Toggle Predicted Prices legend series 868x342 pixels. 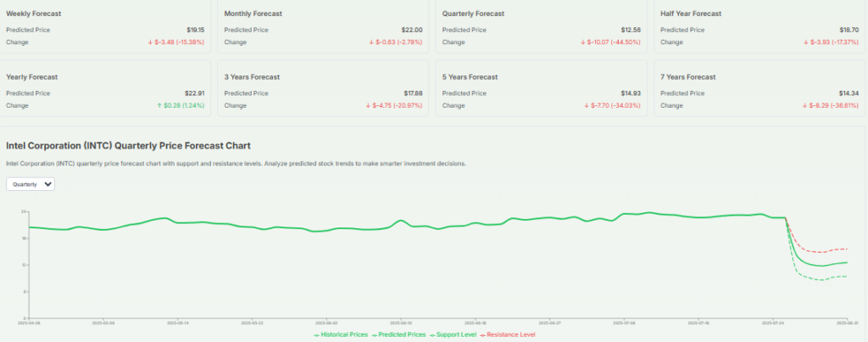click(x=399, y=335)
